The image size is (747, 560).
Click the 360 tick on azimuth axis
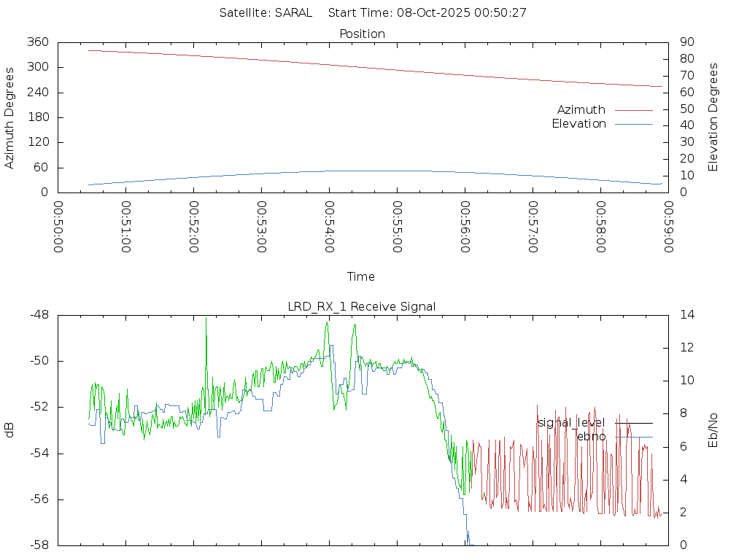pyautogui.click(x=38, y=42)
